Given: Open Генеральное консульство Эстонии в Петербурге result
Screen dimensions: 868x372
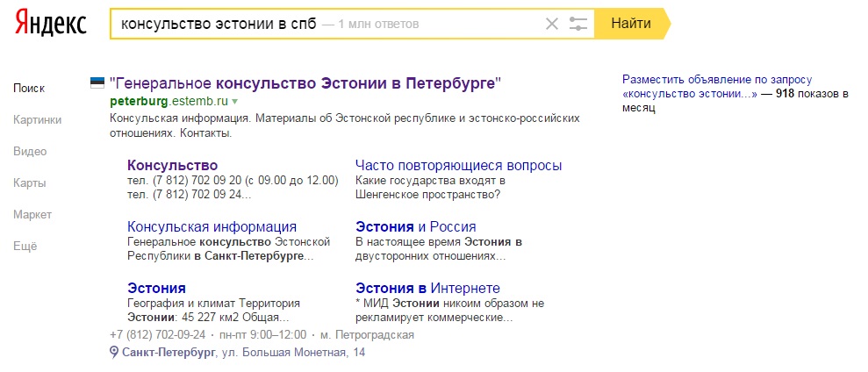Looking at the screenshot, I should (305, 84).
